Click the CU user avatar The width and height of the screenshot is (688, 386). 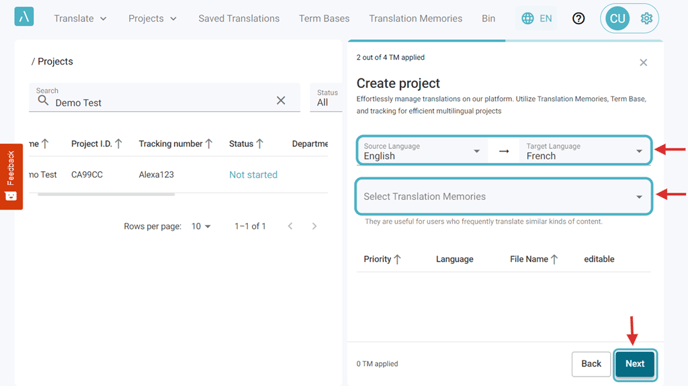(617, 18)
